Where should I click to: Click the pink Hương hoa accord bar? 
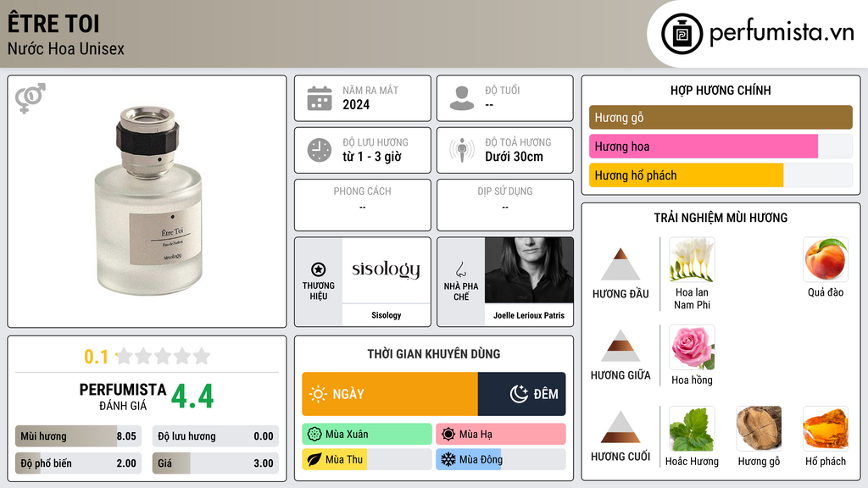click(721, 146)
